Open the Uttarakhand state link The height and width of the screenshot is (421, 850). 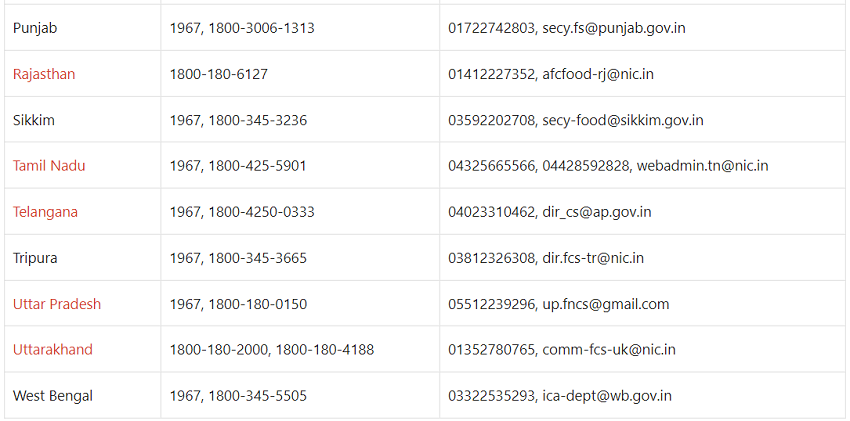point(53,350)
